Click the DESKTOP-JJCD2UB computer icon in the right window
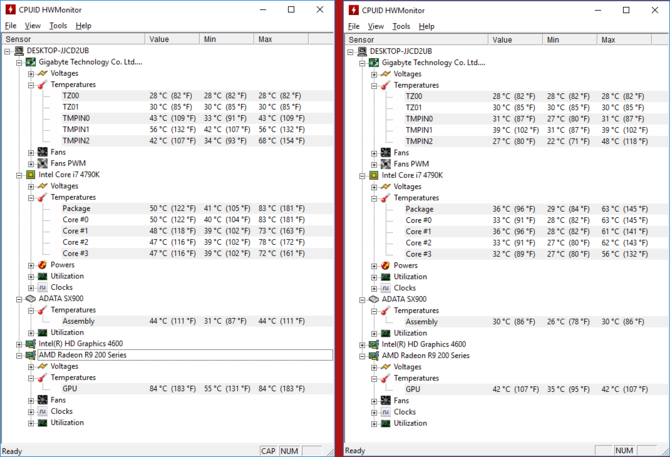The height and width of the screenshot is (457, 670). tap(362, 52)
